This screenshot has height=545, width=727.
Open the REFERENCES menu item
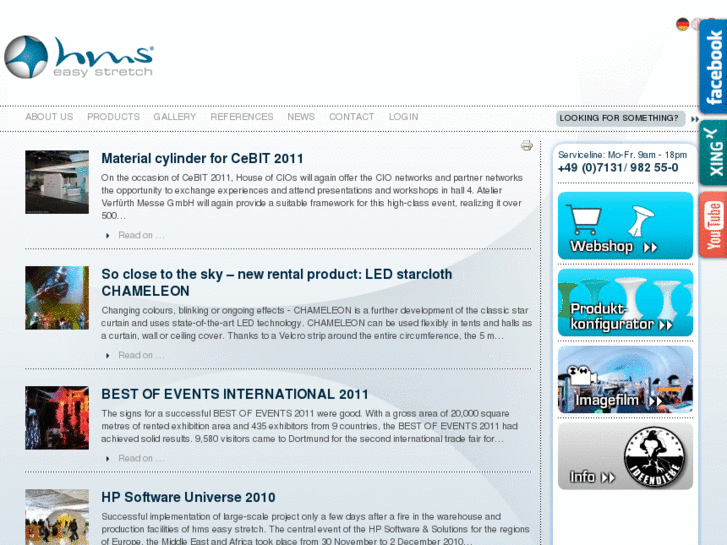pos(242,117)
